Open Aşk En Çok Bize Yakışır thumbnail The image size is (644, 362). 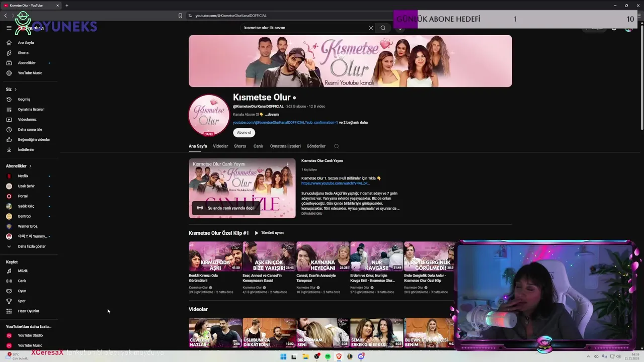269,256
